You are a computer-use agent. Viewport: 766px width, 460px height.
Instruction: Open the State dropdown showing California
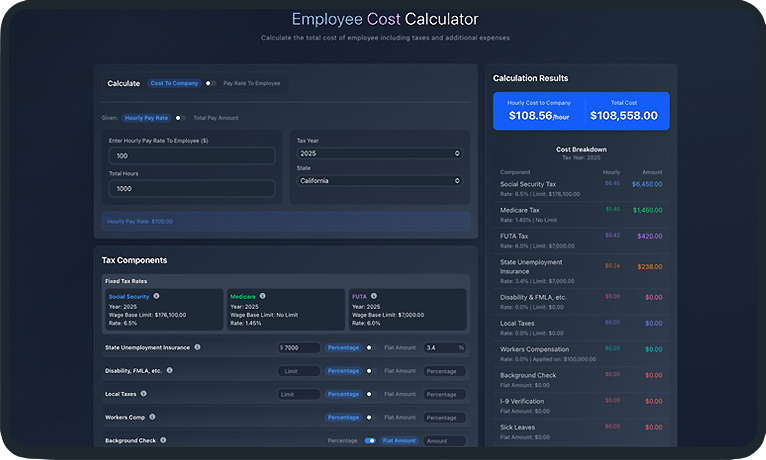click(379, 181)
